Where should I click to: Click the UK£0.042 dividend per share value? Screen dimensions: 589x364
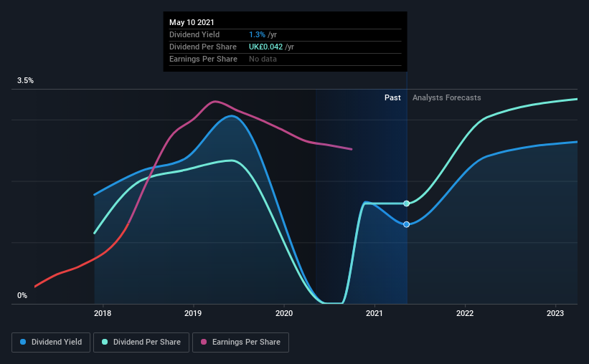265,47
